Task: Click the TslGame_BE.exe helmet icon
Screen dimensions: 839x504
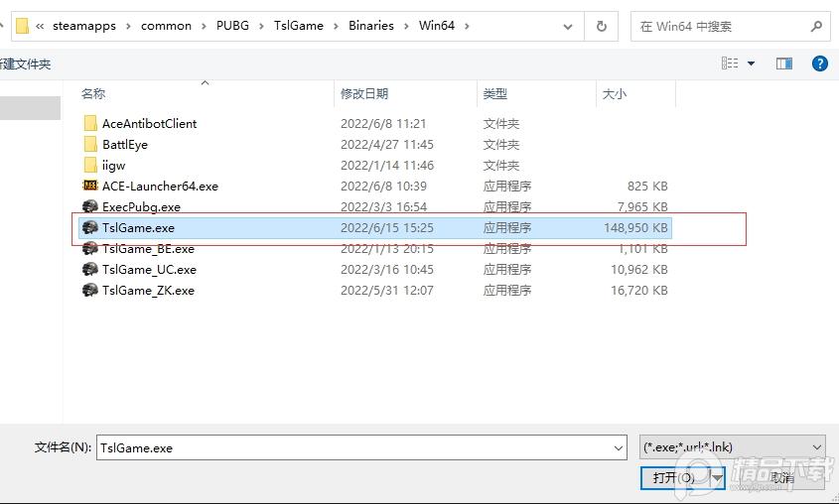Action: [x=90, y=248]
